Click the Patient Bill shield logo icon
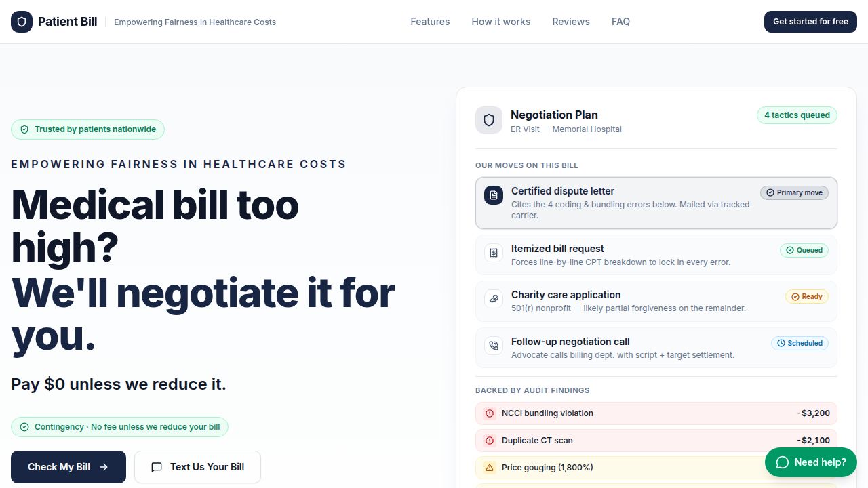The width and height of the screenshot is (868, 488). tap(22, 22)
